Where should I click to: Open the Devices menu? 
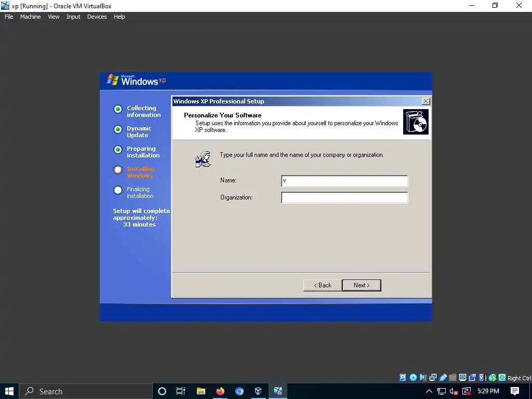click(97, 17)
